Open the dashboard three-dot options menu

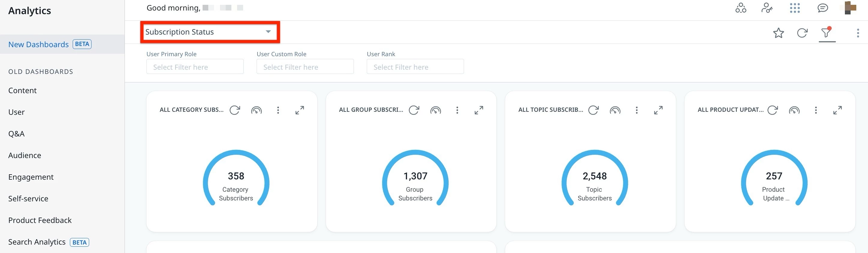pos(858,33)
